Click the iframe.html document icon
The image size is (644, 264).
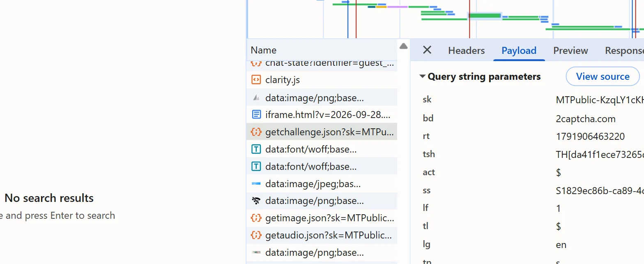pos(256,114)
